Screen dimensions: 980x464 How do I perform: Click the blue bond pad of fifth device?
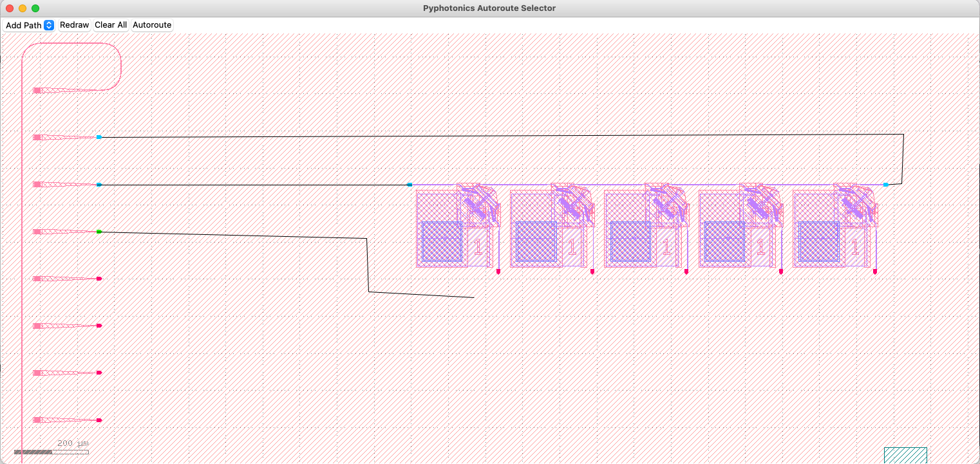click(x=819, y=242)
